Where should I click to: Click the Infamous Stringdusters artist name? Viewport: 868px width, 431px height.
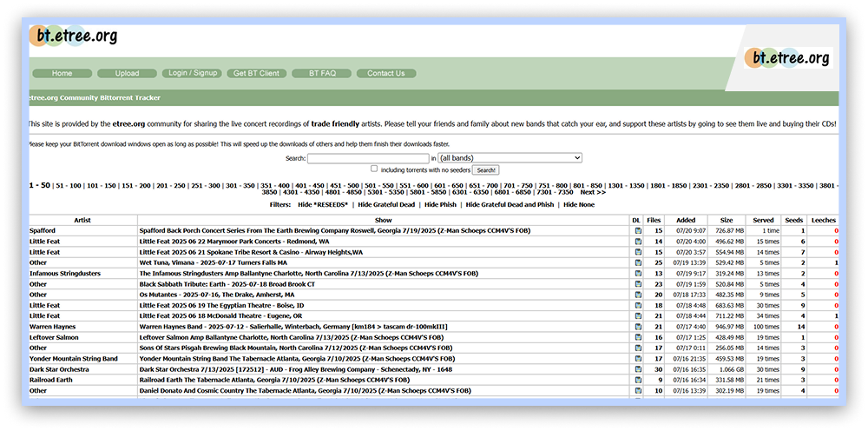(65, 273)
